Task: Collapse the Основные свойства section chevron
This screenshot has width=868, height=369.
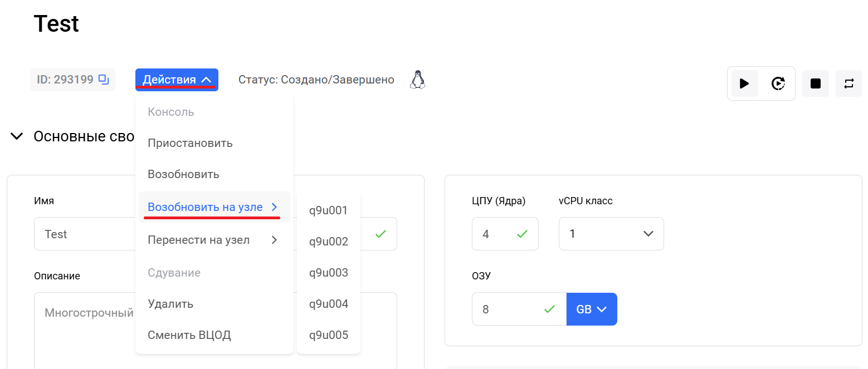Action: [17, 136]
